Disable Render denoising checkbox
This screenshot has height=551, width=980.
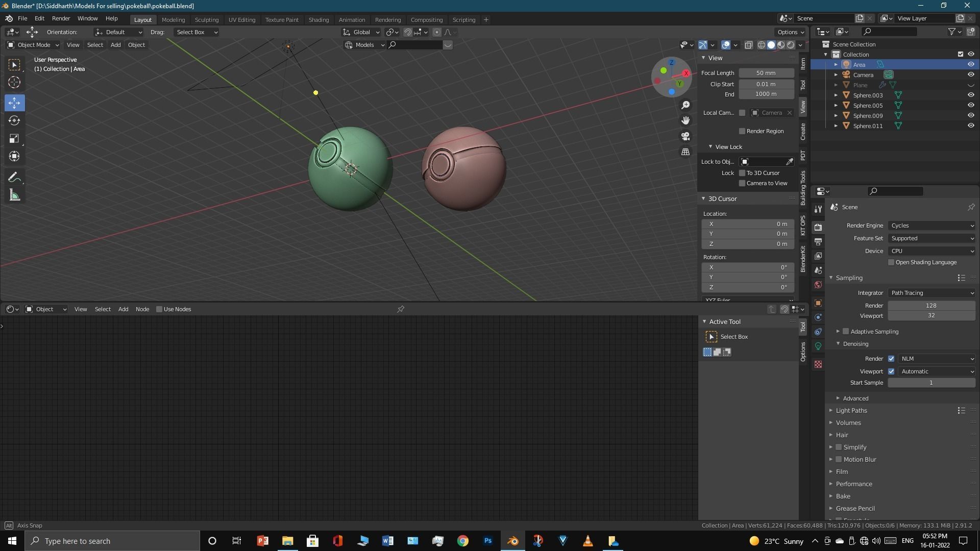click(x=891, y=359)
